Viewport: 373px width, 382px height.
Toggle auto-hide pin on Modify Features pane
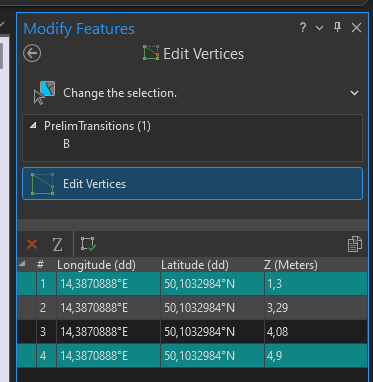337,27
